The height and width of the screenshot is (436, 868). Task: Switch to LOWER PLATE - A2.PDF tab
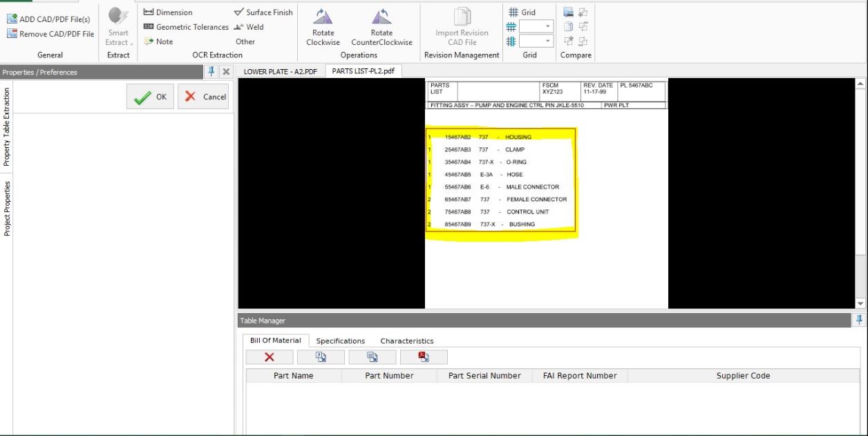(x=280, y=71)
